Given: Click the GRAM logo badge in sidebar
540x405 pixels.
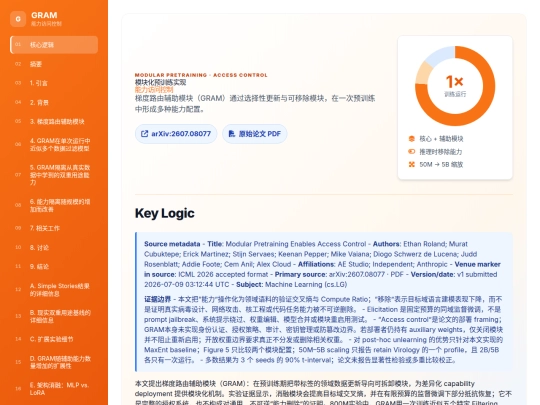Looking at the screenshot, I should click(x=18, y=19).
